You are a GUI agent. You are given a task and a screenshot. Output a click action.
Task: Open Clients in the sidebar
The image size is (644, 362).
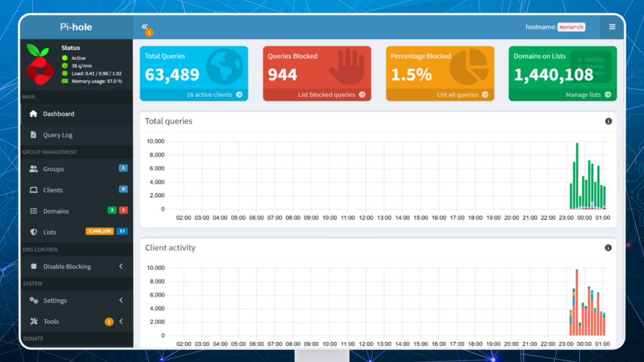click(53, 190)
